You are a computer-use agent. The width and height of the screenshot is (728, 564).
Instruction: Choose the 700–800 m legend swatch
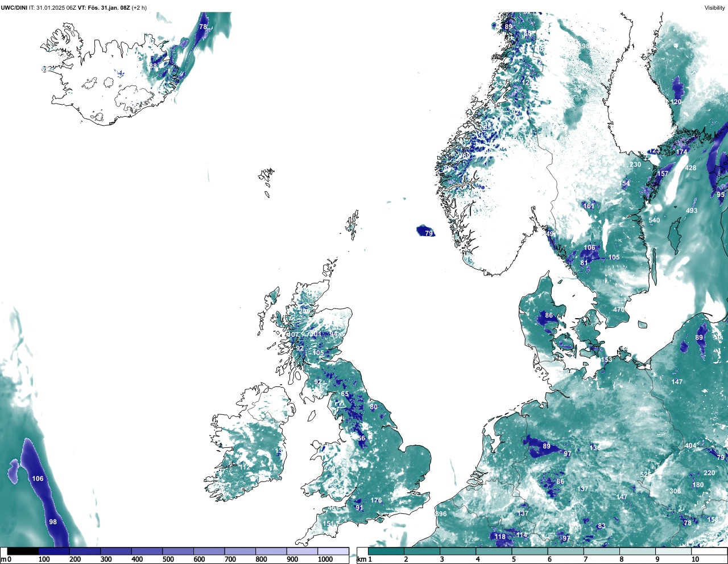coord(240,551)
